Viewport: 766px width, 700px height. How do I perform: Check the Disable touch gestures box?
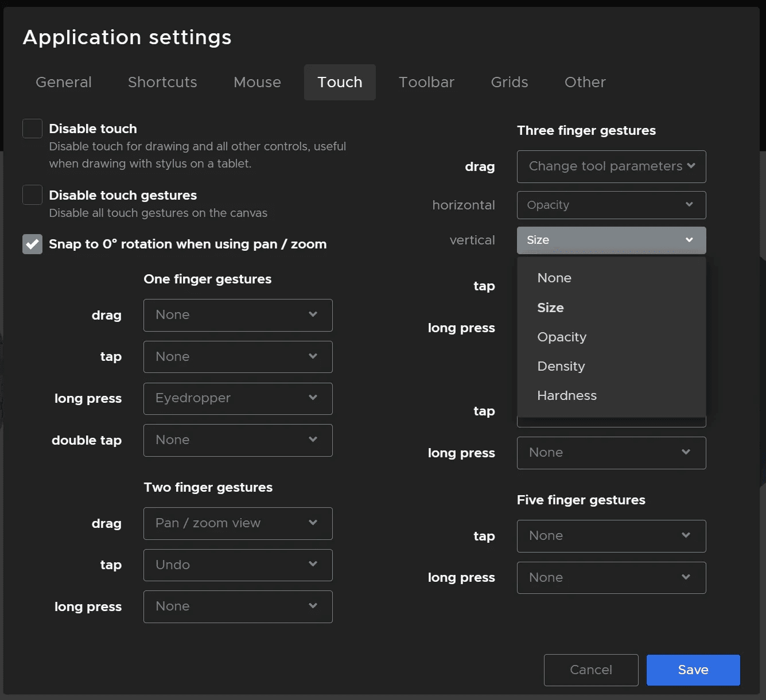pos(32,195)
